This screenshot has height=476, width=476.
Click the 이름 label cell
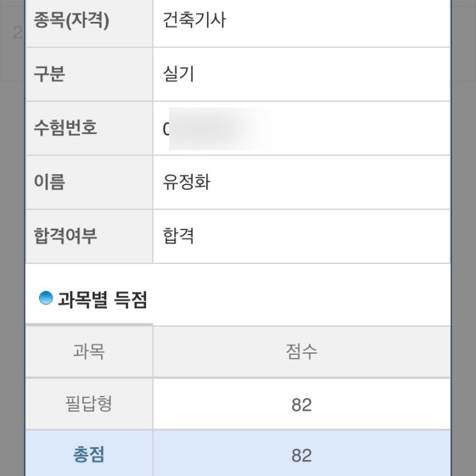pyautogui.click(x=49, y=183)
